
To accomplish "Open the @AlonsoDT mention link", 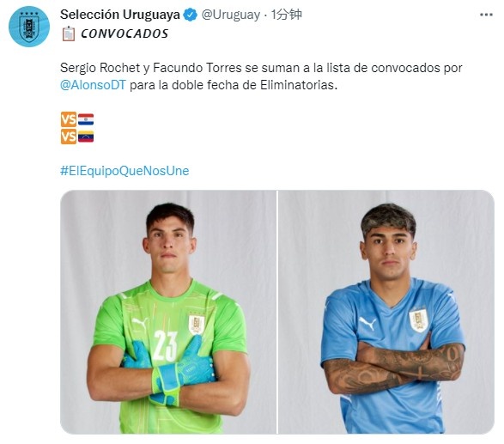I will (93, 85).
